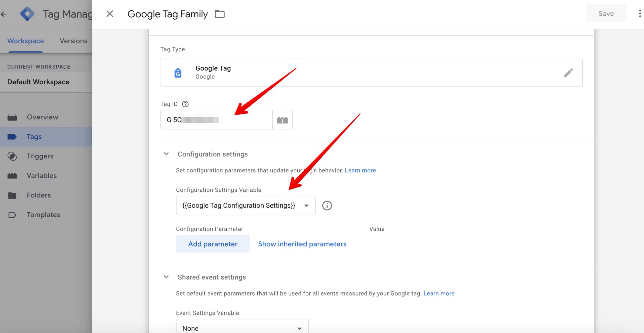Select the Triggers icon in sidebar
644x333 pixels.
click(x=12, y=156)
